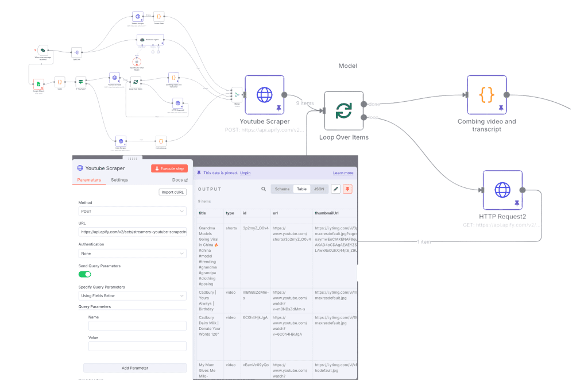Viewport: 588px width, 388px height.
Task: Click the pin badge on large HTTP Request2 node
Action: (x=517, y=203)
